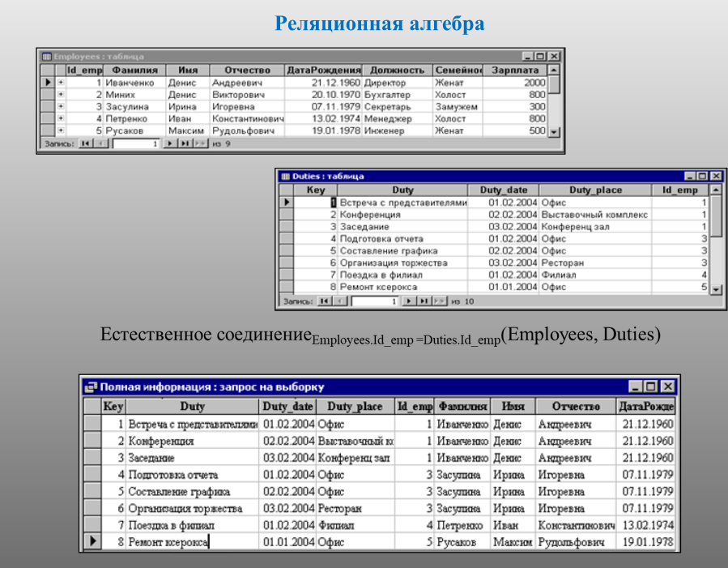Go to previous record in Duties navigation

pyautogui.click(x=340, y=301)
